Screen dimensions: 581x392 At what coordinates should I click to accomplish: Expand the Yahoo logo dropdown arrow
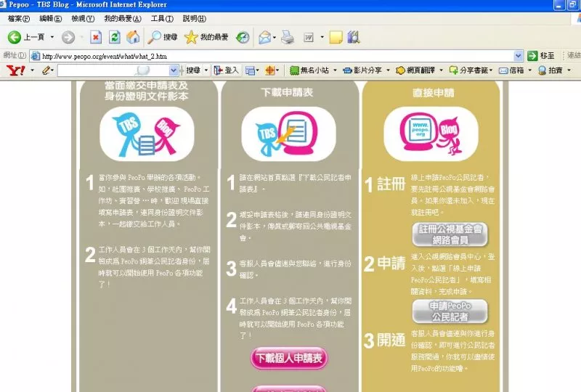[x=32, y=70]
